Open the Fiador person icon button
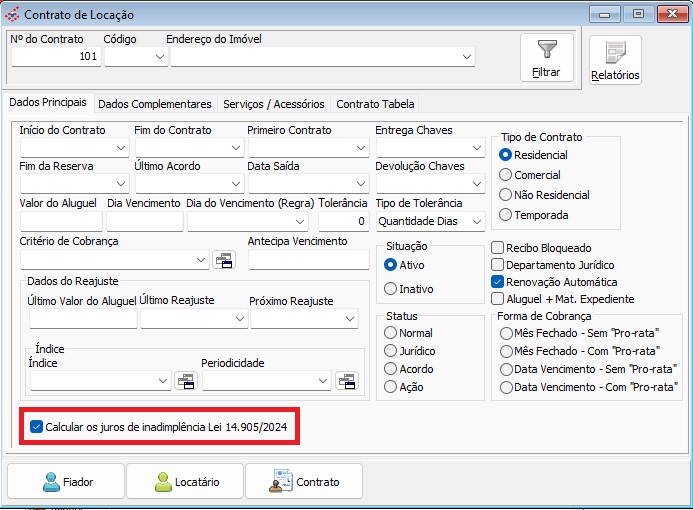The width and height of the screenshot is (693, 510). (66, 481)
